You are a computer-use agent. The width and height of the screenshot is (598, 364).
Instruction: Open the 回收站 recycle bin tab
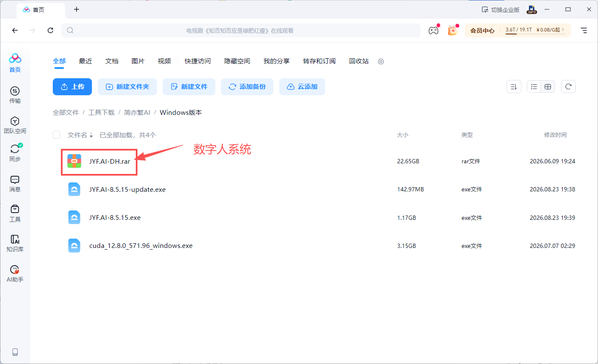[x=359, y=61]
